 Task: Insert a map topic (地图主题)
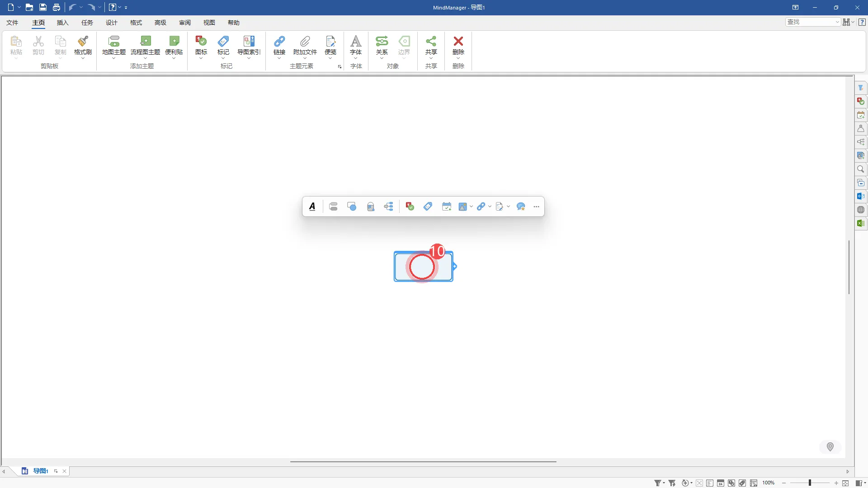tap(114, 46)
